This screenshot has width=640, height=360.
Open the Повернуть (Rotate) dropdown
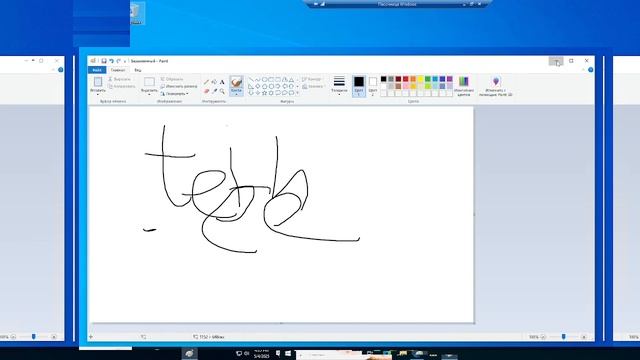coord(175,94)
